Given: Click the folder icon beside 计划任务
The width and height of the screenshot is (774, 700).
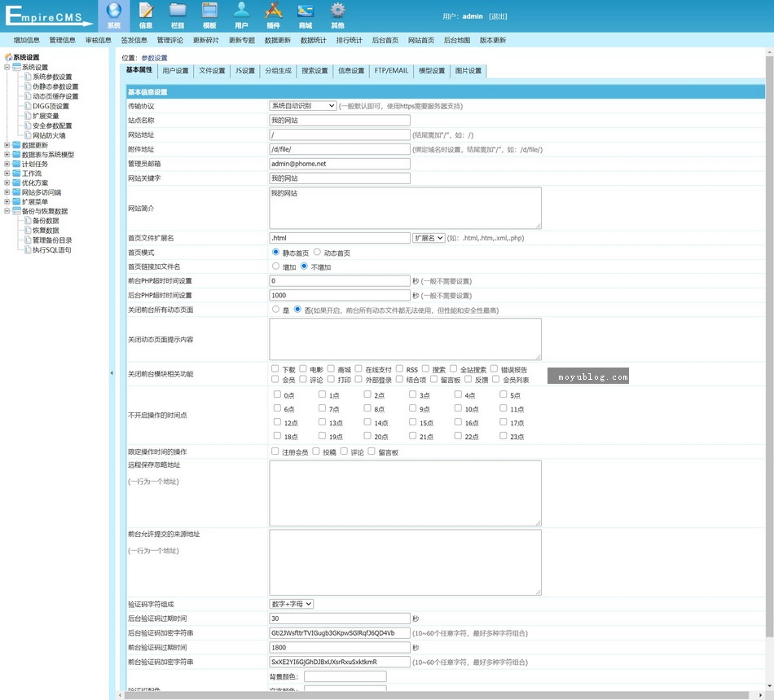Looking at the screenshot, I should (x=16, y=164).
